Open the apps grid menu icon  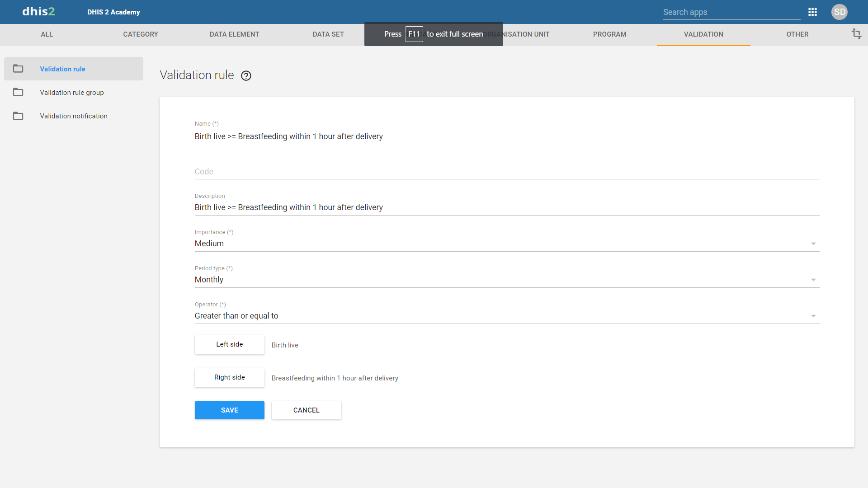[x=812, y=12]
